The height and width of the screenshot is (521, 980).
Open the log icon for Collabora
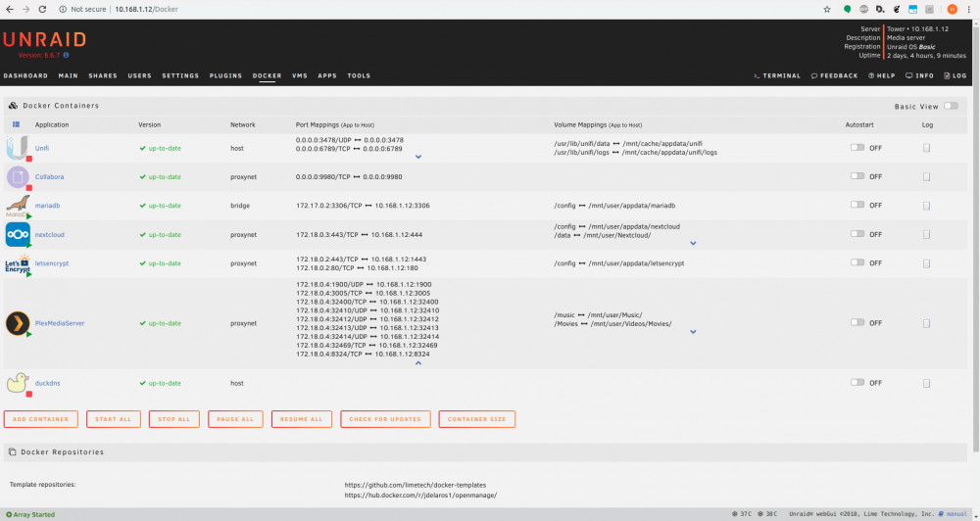coord(926,177)
